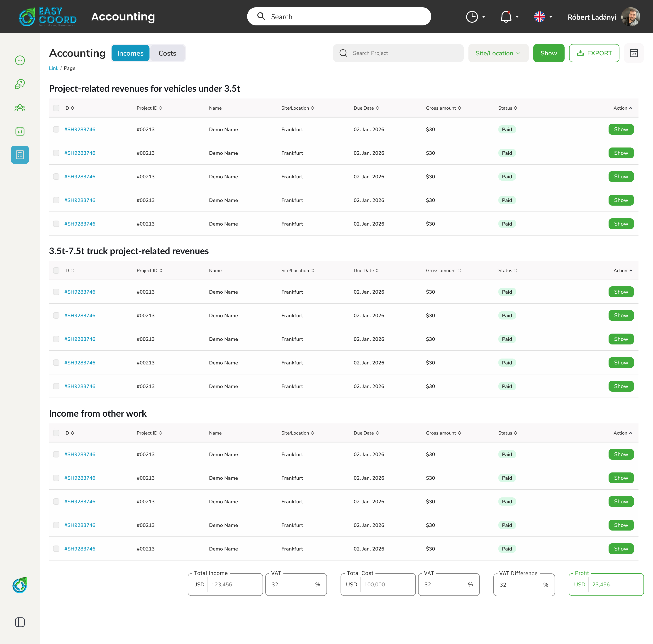Select the accounting checklist sidebar icon
Screen dimensions: 653x644
tap(20, 155)
